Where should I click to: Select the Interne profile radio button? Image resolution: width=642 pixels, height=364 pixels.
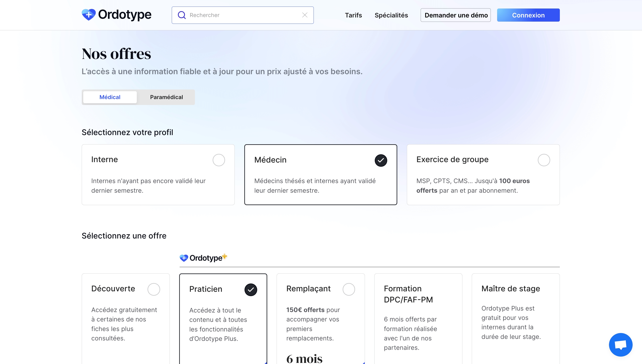coord(219,160)
